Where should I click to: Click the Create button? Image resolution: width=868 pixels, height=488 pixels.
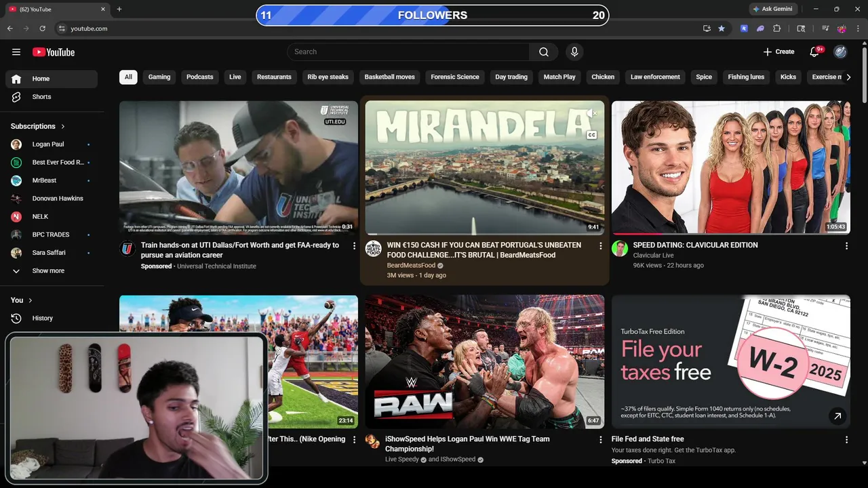[x=778, y=52]
